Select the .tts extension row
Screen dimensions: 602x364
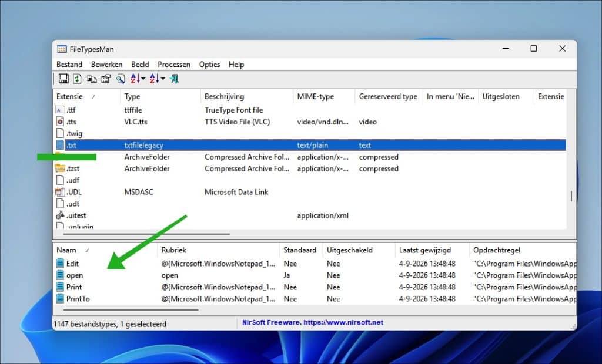coord(310,122)
